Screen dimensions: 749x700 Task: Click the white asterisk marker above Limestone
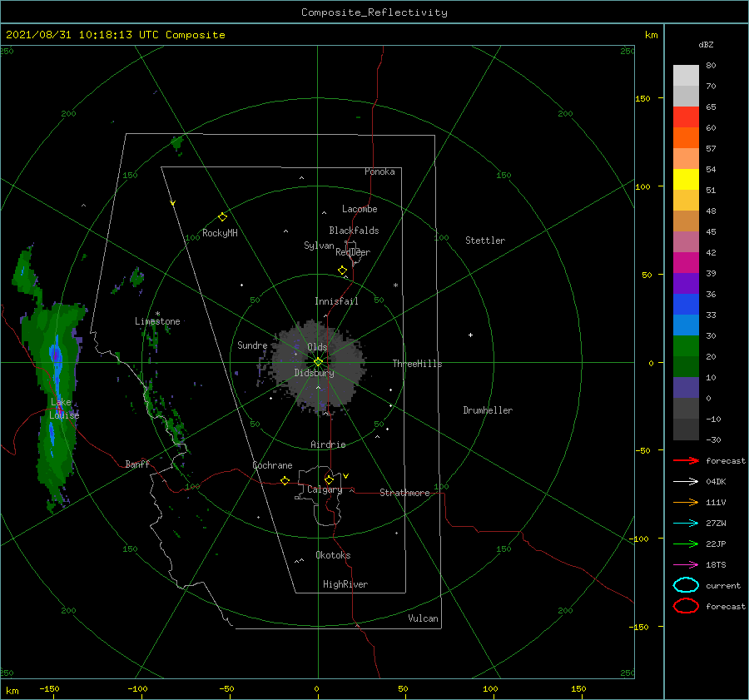[157, 314]
